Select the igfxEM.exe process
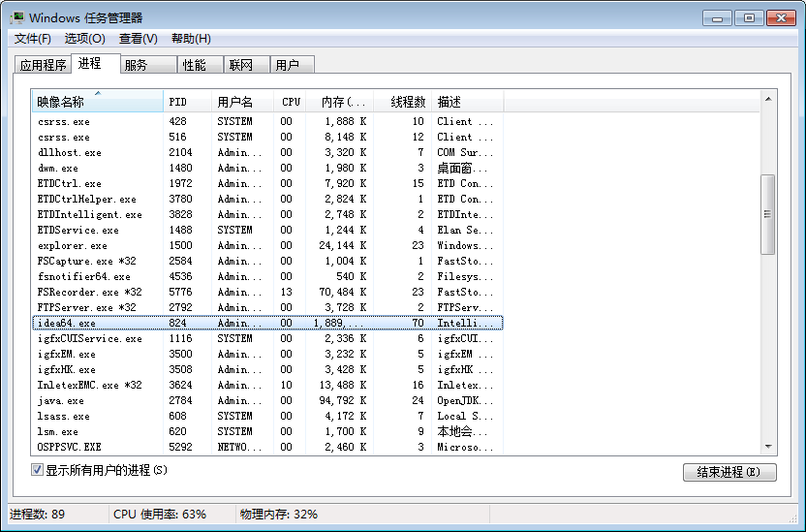 267,354
